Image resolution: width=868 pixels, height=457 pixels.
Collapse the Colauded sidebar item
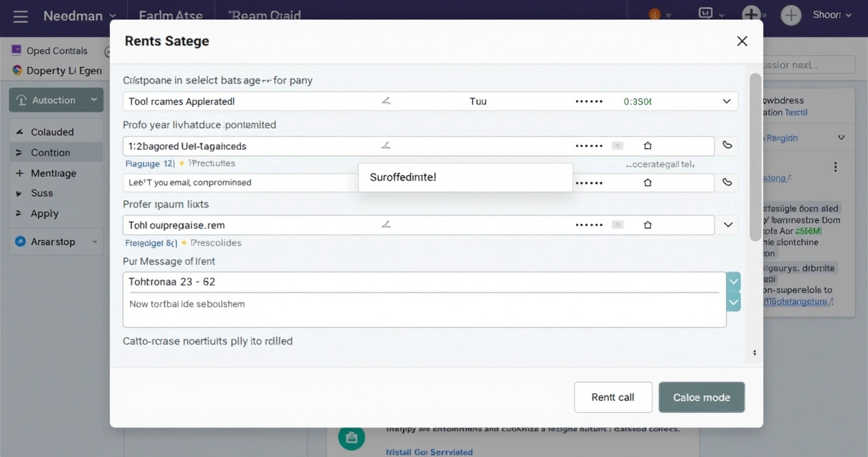[56, 132]
